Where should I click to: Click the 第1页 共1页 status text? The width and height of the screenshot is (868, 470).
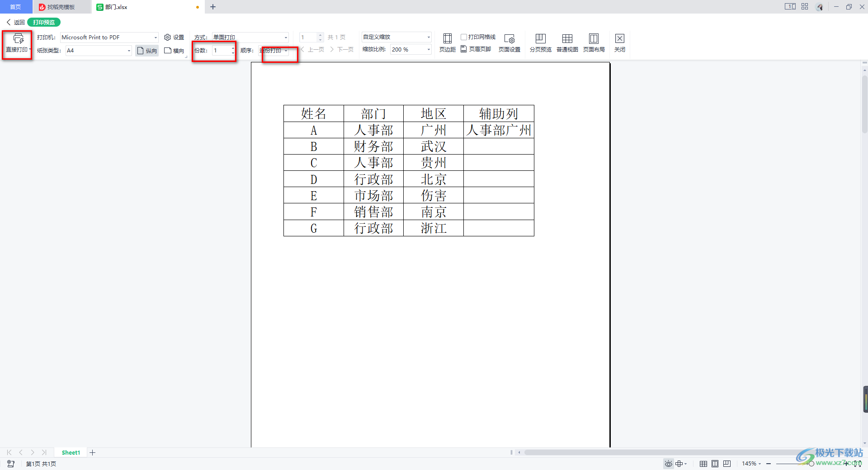(x=41, y=464)
